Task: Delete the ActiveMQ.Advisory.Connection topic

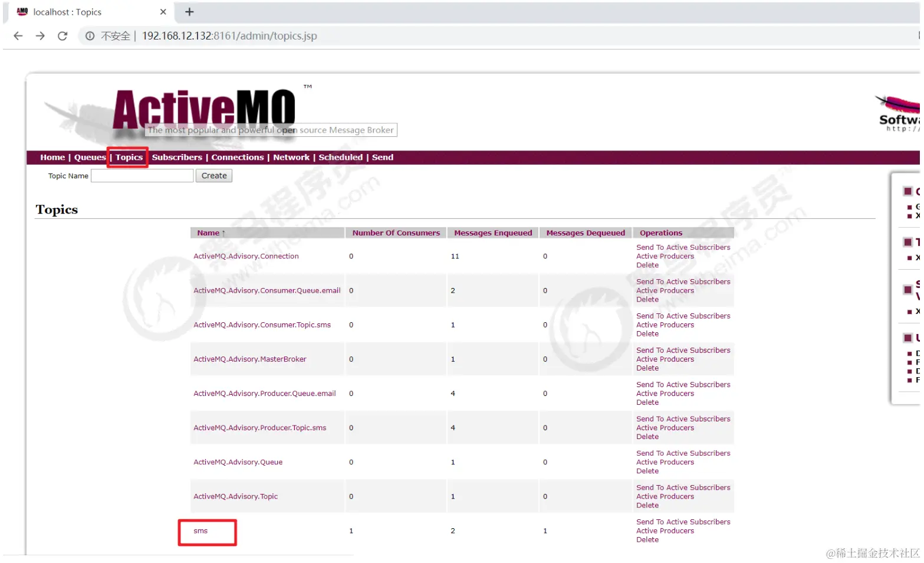Action: 647,265
